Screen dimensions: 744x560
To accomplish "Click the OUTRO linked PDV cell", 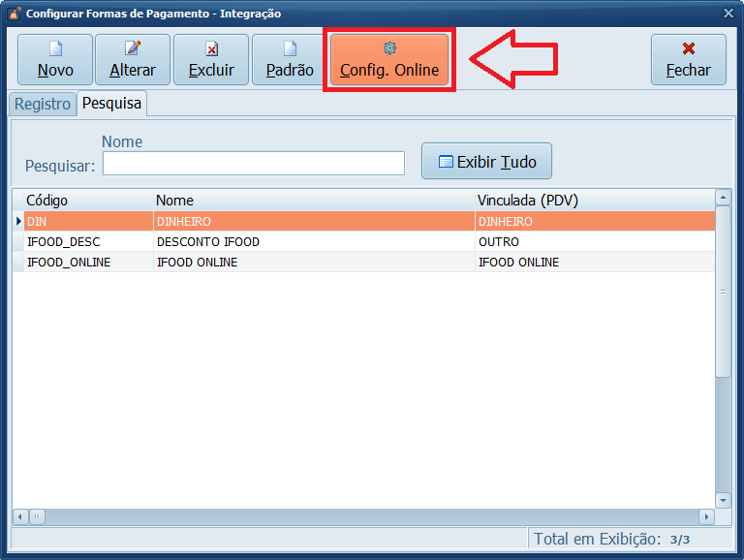I will click(x=595, y=241).
